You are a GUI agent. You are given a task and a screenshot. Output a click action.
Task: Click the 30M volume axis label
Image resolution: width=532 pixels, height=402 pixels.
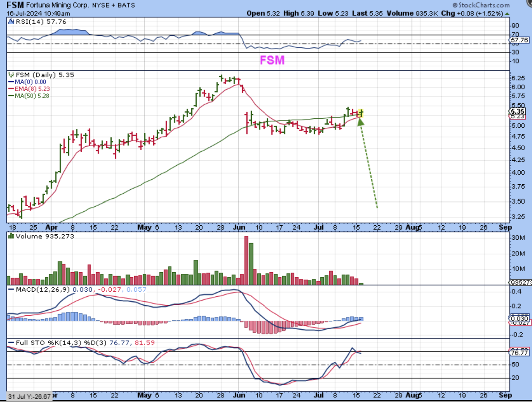[x=518, y=238]
